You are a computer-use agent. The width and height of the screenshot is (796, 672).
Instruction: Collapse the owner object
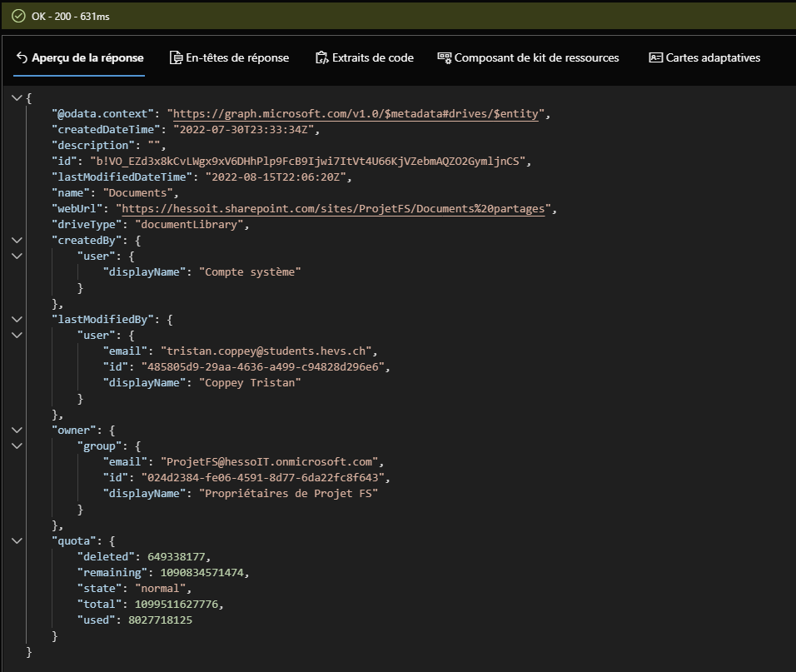coord(17,430)
